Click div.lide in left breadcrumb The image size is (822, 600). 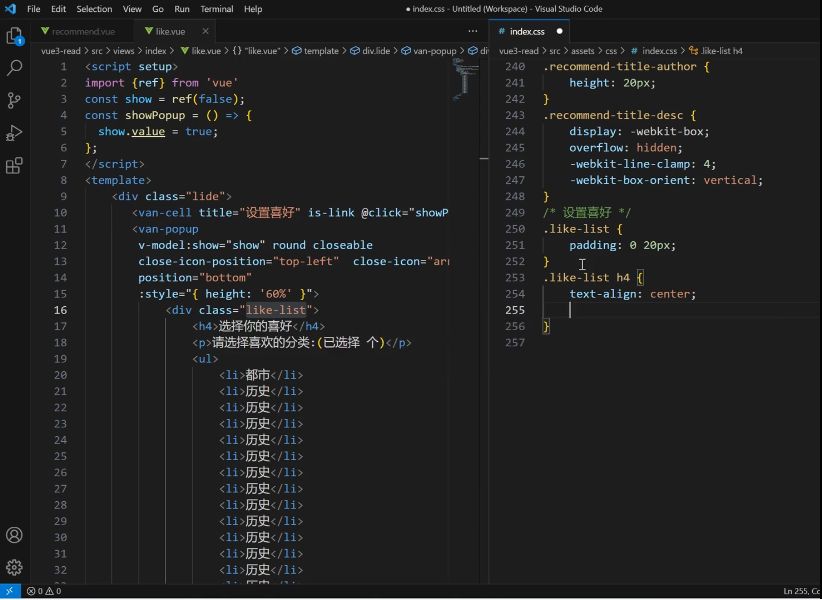tap(370, 51)
